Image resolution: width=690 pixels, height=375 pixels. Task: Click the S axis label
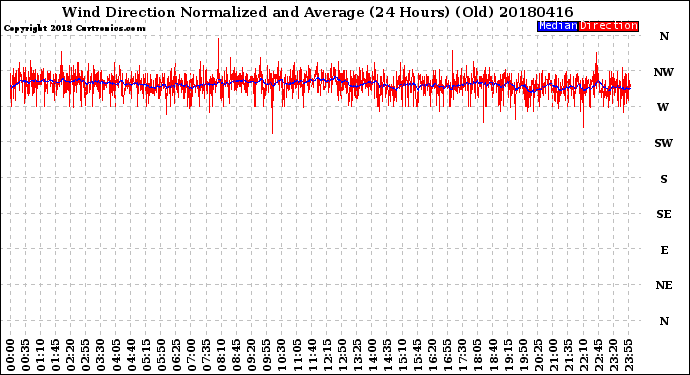point(664,179)
